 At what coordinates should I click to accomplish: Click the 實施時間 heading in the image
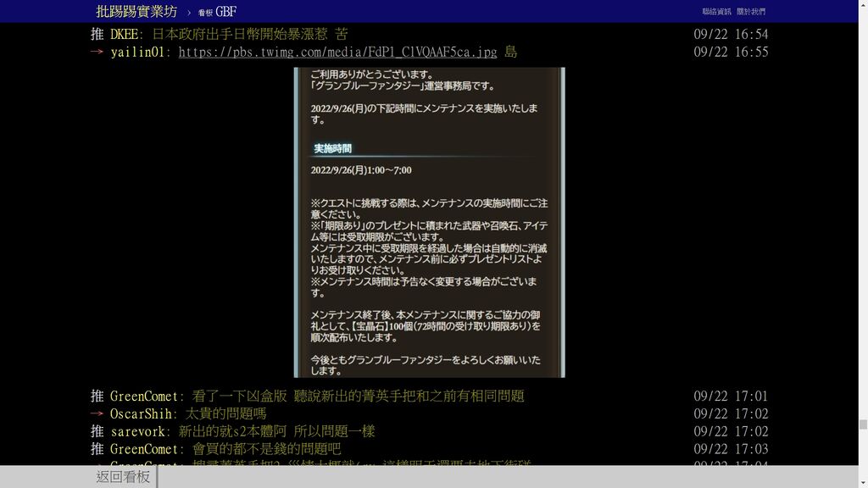pyautogui.click(x=332, y=148)
